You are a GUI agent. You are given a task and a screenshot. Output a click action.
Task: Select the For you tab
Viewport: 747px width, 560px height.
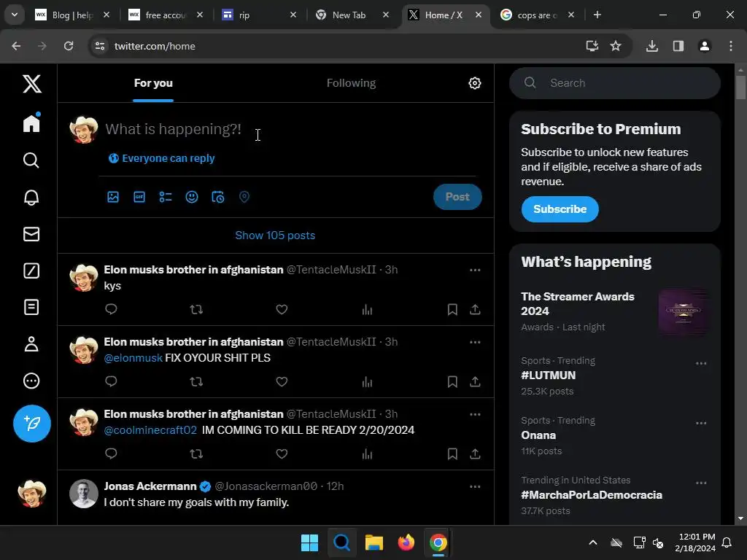tap(153, 83)
